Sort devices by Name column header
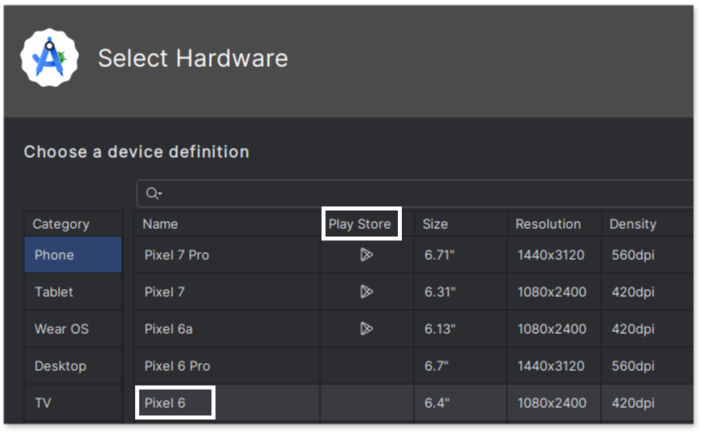701x432 pixels. pyautogui.click(x=161, y=224)
